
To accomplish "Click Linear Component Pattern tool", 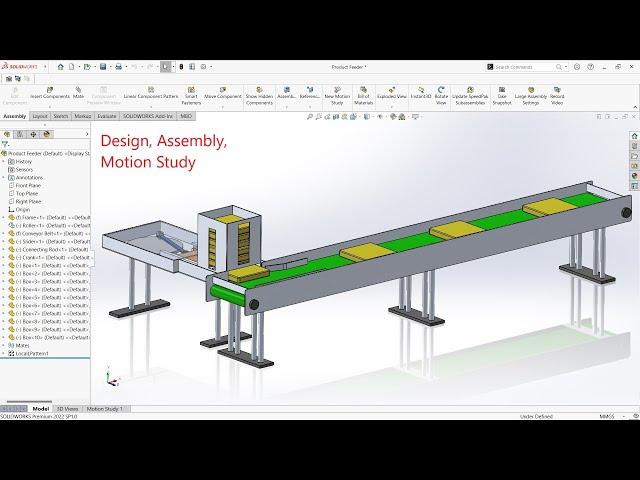I will [151, 93].
